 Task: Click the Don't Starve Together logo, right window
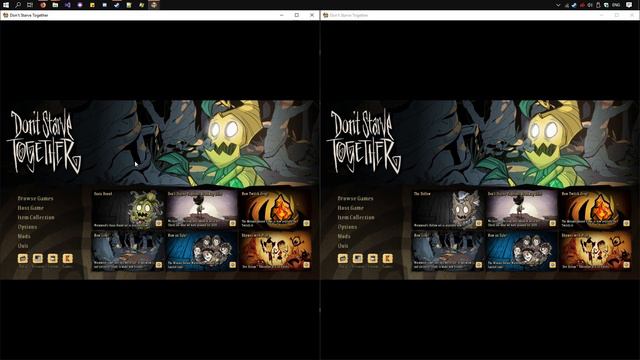pyautogui.click(x=363, y=141)
